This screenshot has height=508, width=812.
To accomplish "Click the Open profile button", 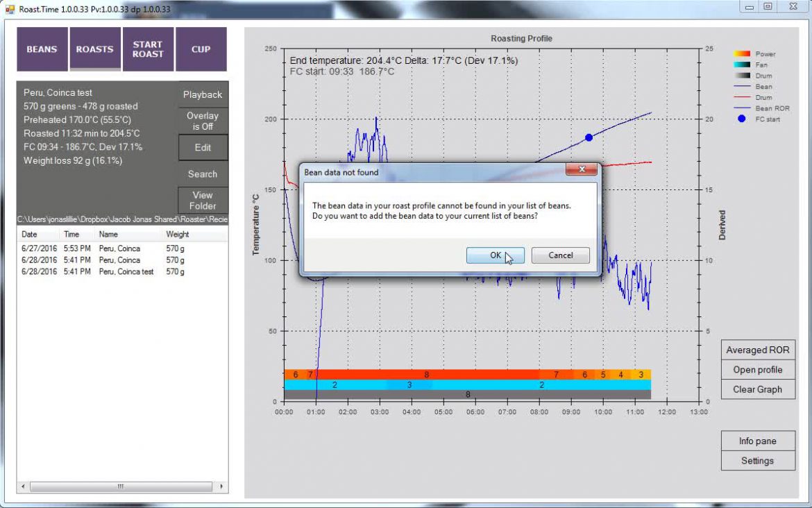I will (757, 370).
